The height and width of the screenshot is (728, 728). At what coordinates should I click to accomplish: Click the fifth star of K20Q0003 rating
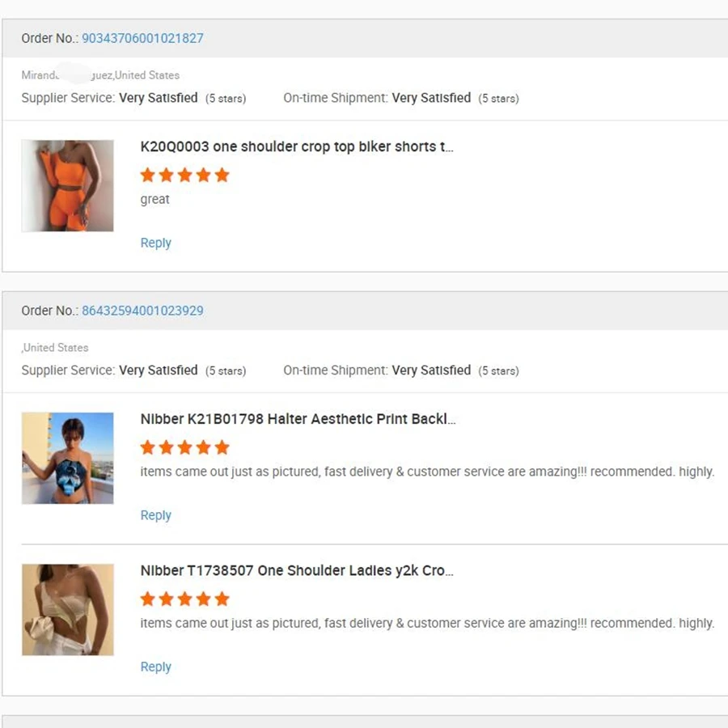[x=222, y=175]
